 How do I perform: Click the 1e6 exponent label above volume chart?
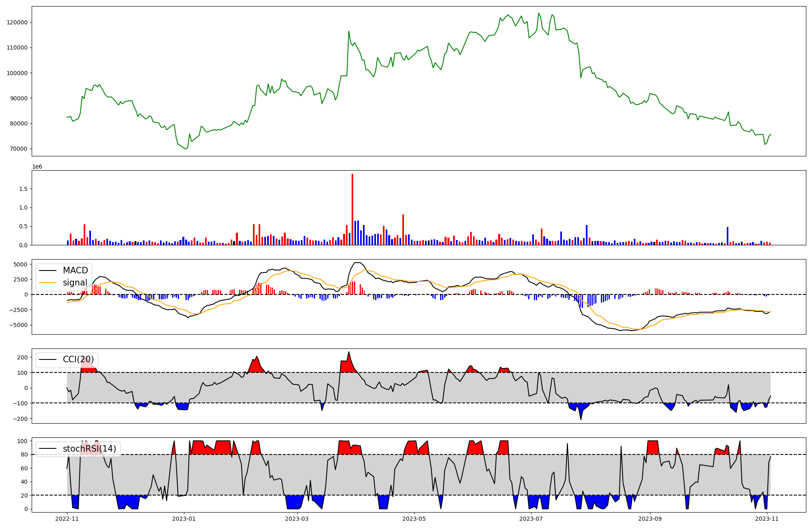click(37, 167)
